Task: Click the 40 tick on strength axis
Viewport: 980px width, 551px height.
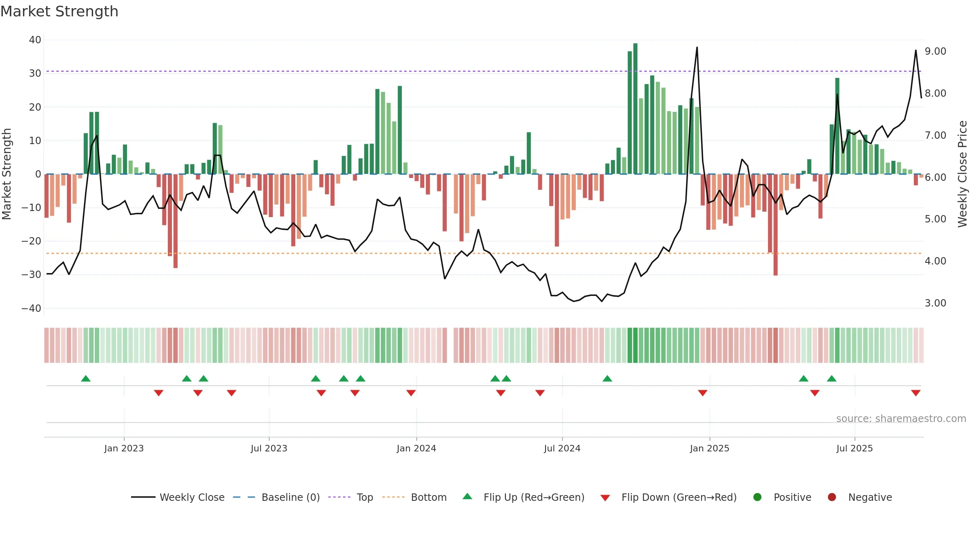Action: tap(35, 40)
